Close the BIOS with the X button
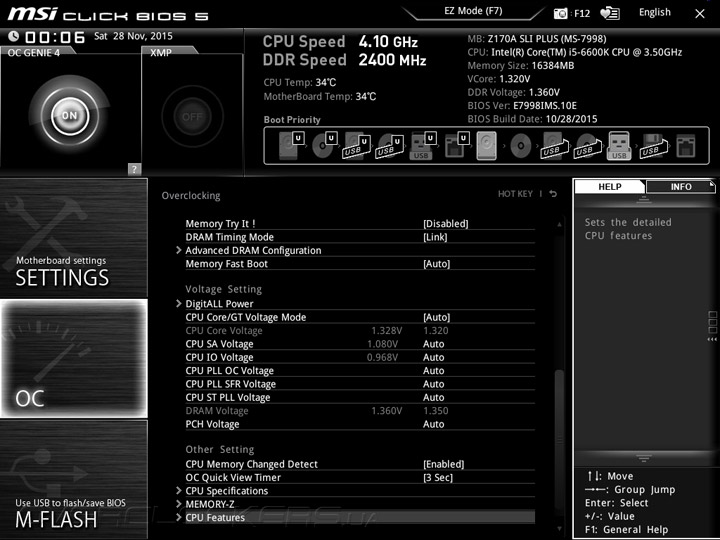The image size is (720, 540). click(x=699, y=14)
